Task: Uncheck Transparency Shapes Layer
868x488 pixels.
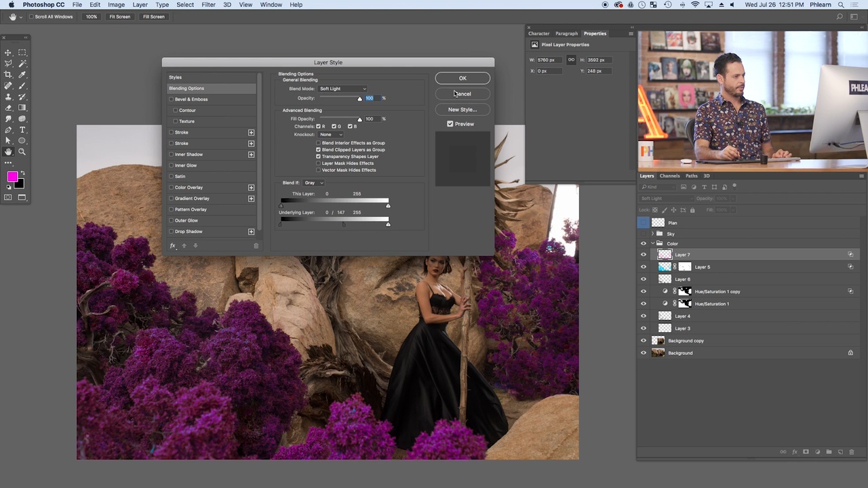Action: coord(319,157)
